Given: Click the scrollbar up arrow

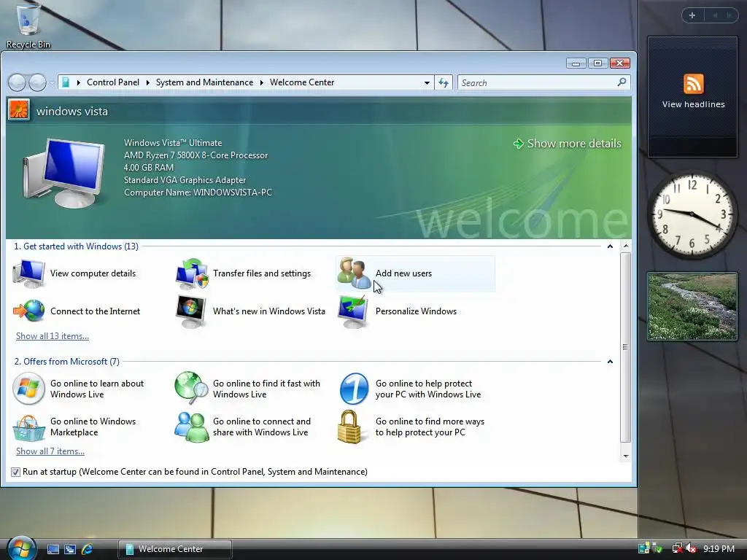Looking at the screenshot, I should [x=625, y=246].
